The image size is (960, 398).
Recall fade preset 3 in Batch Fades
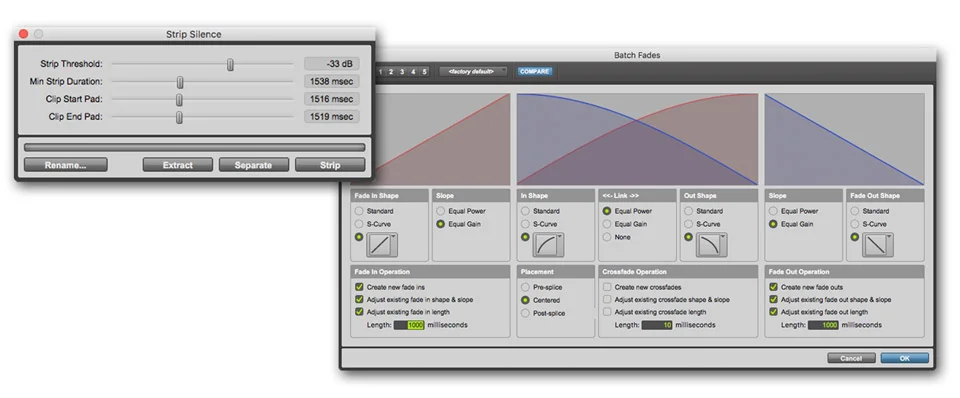click(x=402, y=72)
